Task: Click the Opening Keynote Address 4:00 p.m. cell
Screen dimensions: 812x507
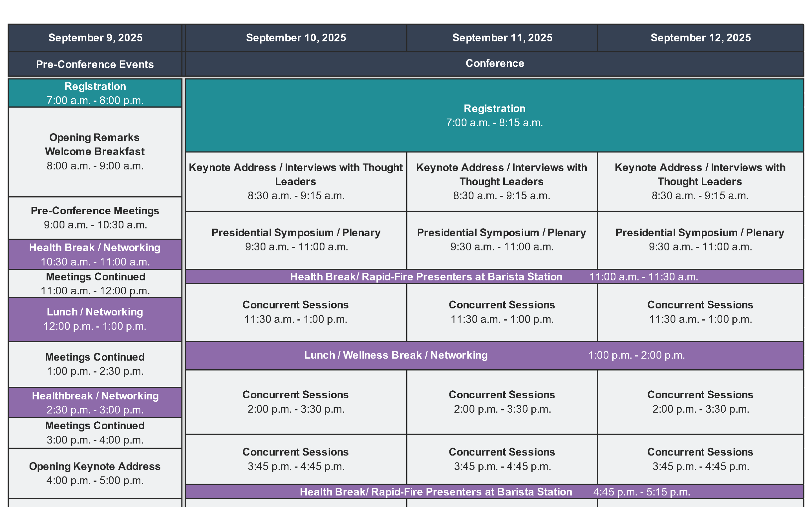Action: [x=95, y=473]
